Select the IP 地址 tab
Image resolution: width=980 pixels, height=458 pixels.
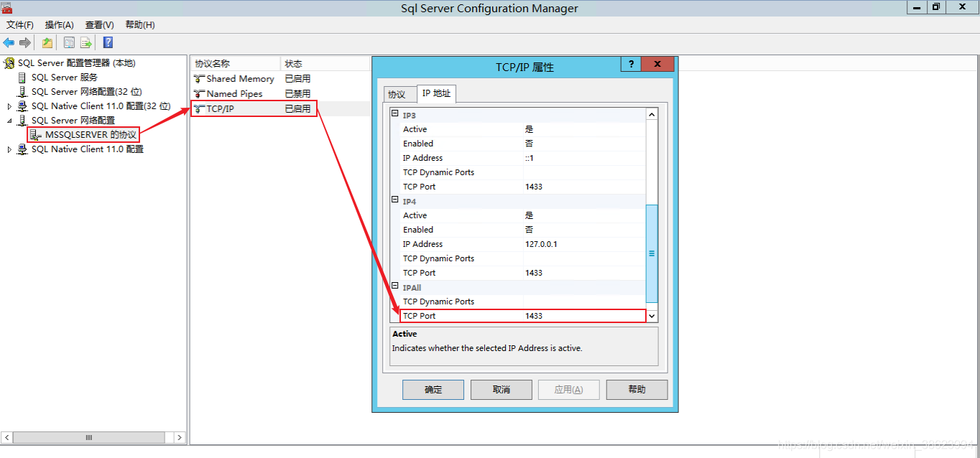click(x=436, y=93)
